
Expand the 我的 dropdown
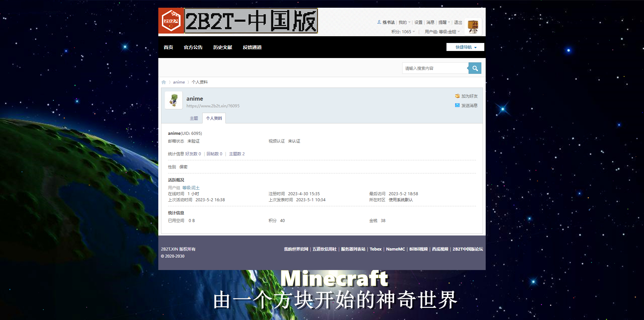(x=404, y=22)
